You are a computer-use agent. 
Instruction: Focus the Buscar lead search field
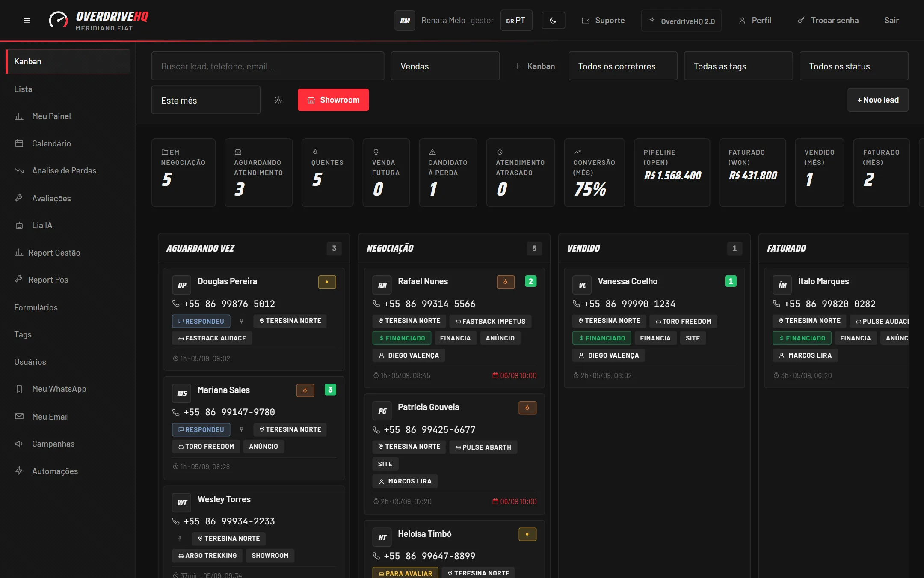(x=268, y=66)
